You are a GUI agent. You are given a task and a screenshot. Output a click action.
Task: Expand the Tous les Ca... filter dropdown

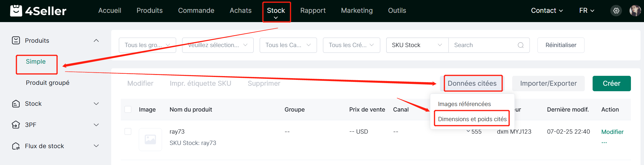pyautogui.click(x=288, y=45)
